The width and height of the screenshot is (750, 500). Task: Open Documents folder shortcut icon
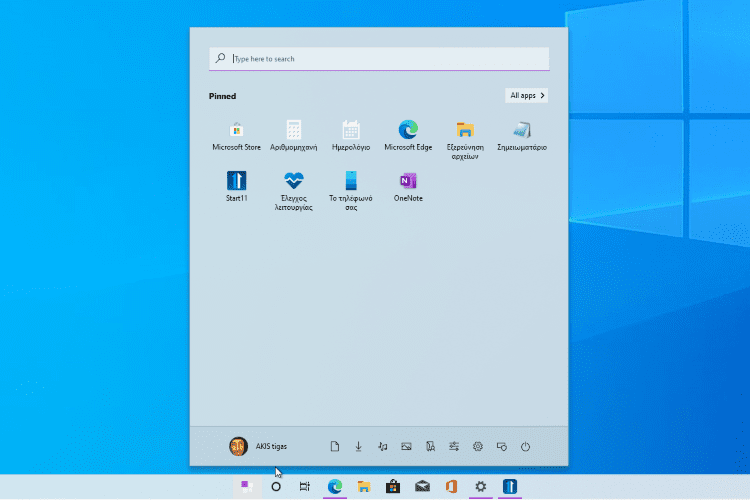click(x=334, y=446)
